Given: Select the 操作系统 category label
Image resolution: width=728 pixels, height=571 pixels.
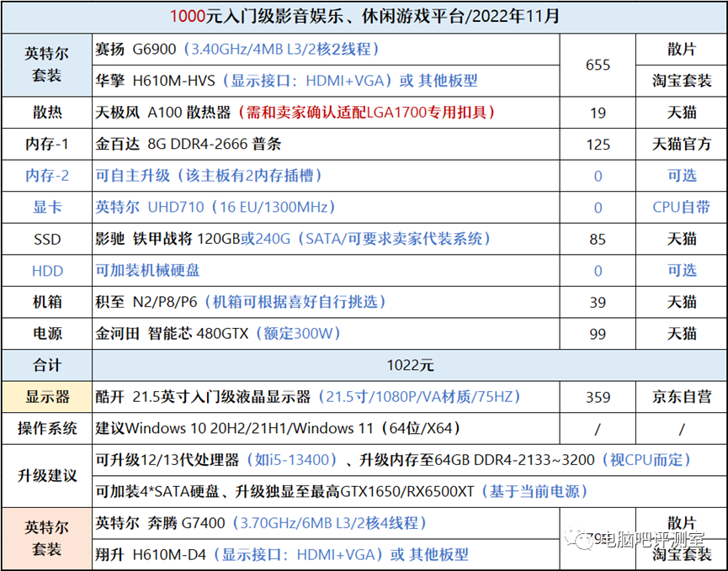Looking at the screenshot, I should point(47,429).
